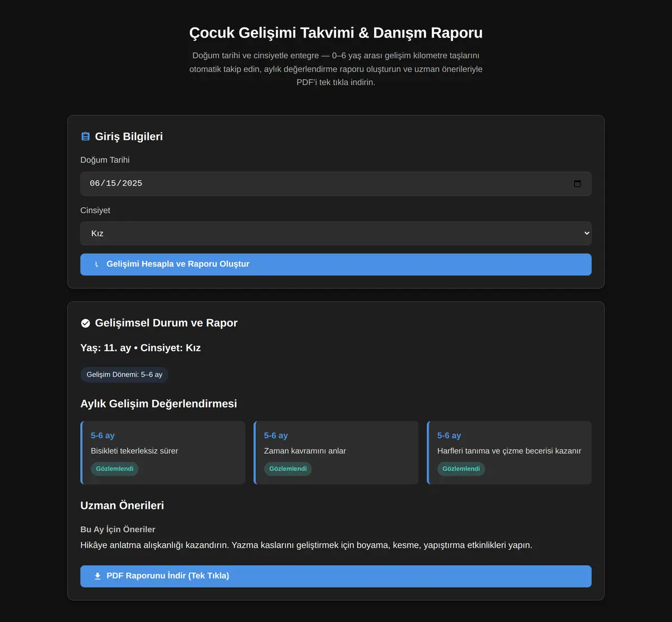Click the clipboard icon beside Giriş Bilgileri
This screenshot has height=622, width=672.
(86, 137)
